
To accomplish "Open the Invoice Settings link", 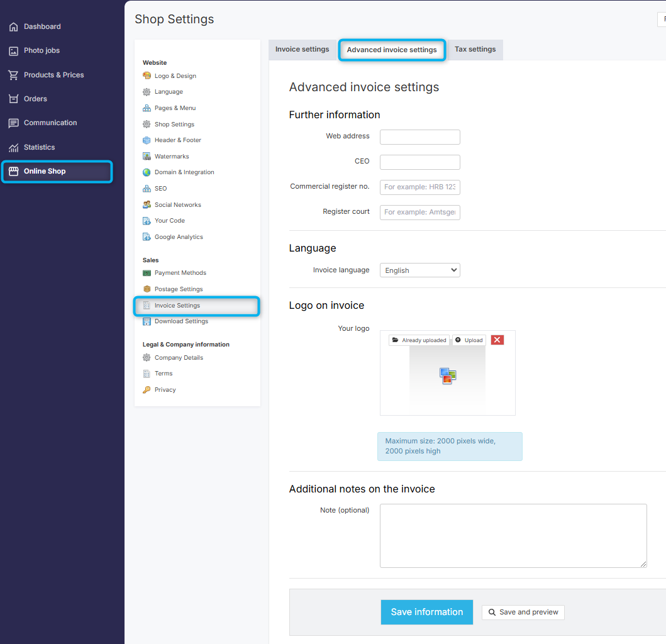I will click(x=177, y=306).
